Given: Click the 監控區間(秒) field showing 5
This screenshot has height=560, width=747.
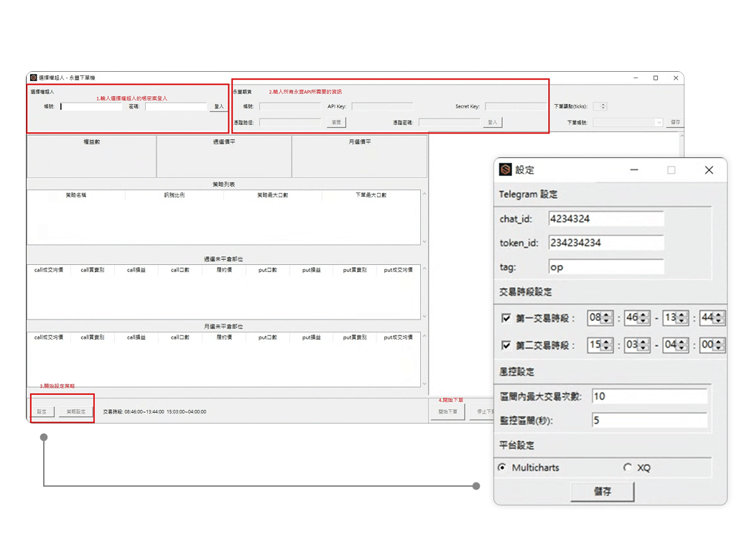Looking at the screenshot, I should click(650, 421).
